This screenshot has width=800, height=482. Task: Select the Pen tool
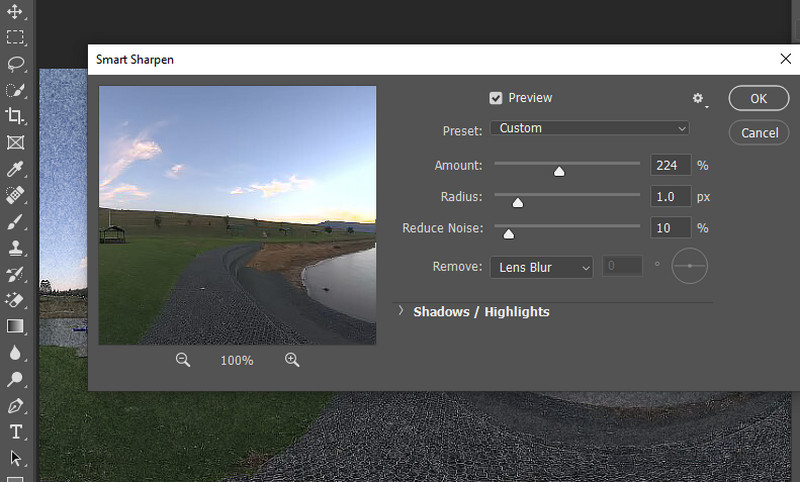tap(16, 405)
